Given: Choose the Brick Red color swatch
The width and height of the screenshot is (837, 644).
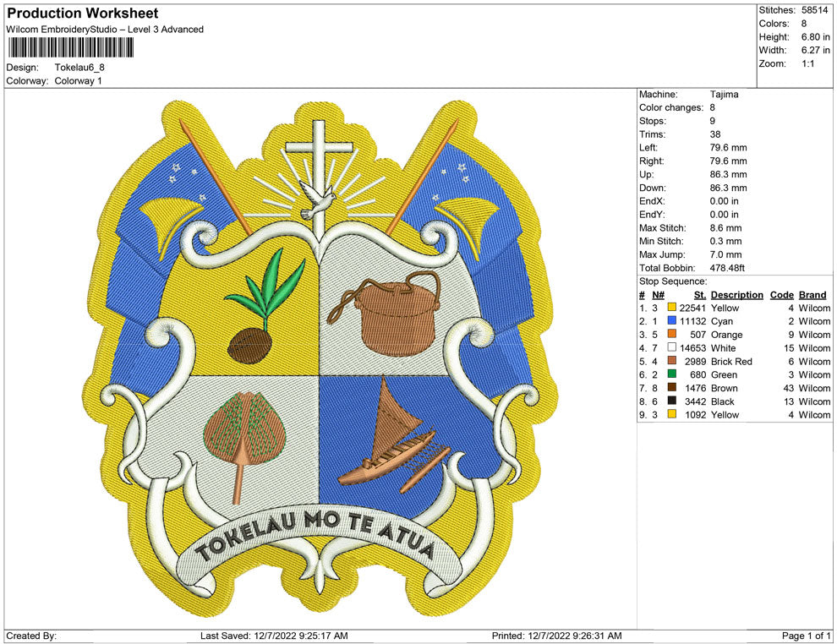Looking at the screenshot, I should (x=671, y=361).
